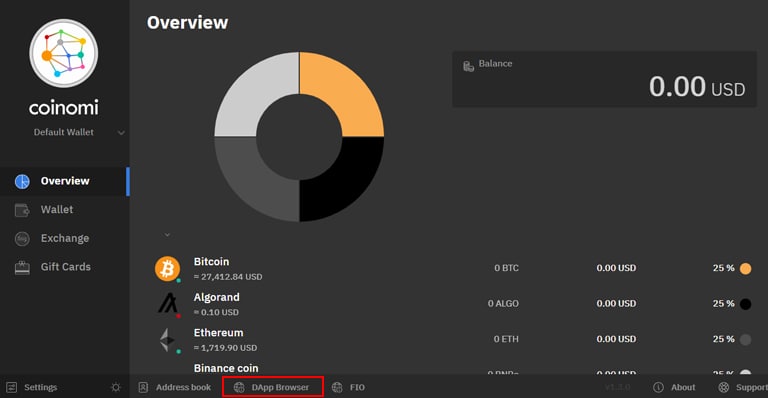Select the Ethereum row name

(x=218, y=333)
